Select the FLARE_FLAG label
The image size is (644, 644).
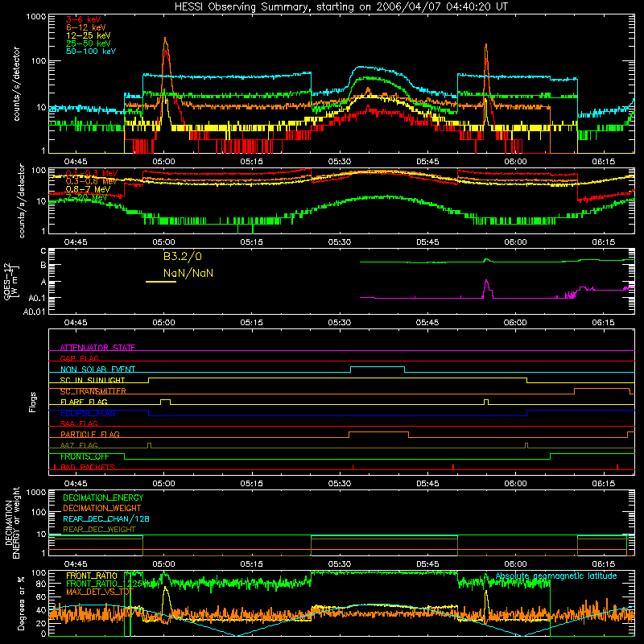click(84, 402)
